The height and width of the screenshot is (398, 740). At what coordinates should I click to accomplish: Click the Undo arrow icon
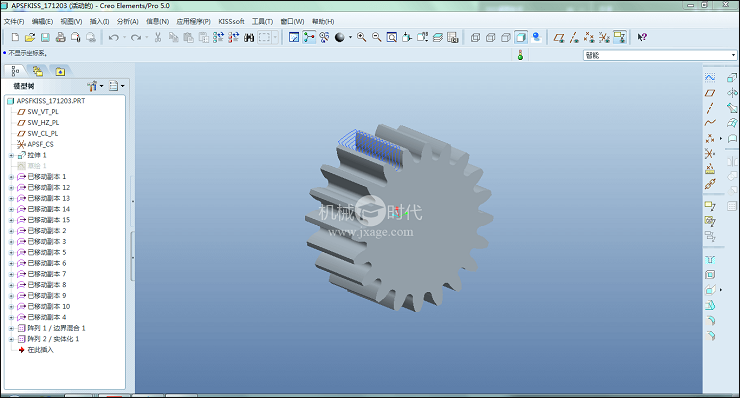click(x=113, y=37)
